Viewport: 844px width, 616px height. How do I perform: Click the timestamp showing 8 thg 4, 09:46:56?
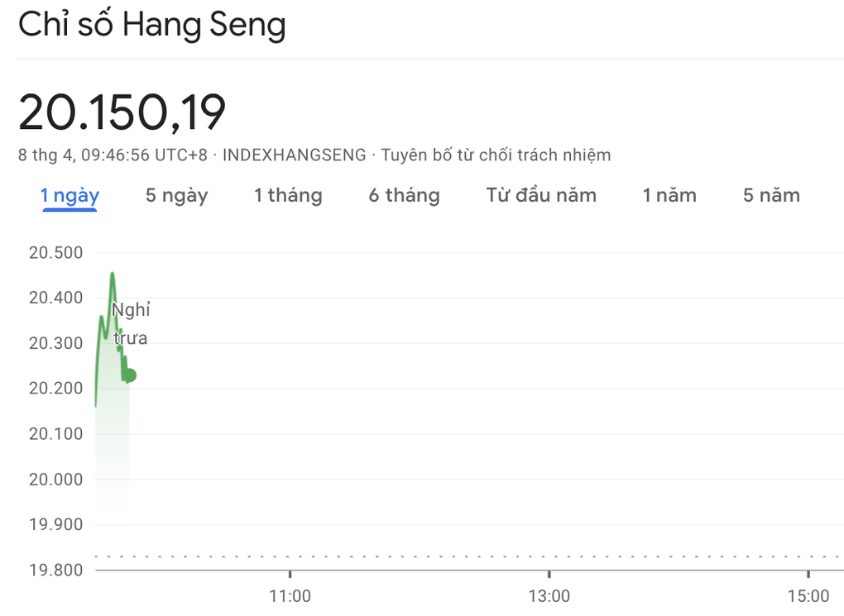pos(84,155)
